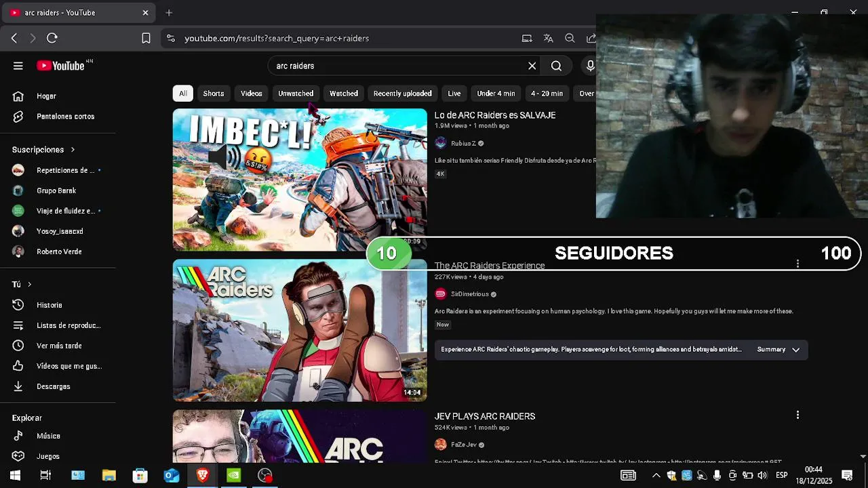868x488 pixels.
Task: Select the 4 - 20 min filter chip
Action: coord(547,94)
